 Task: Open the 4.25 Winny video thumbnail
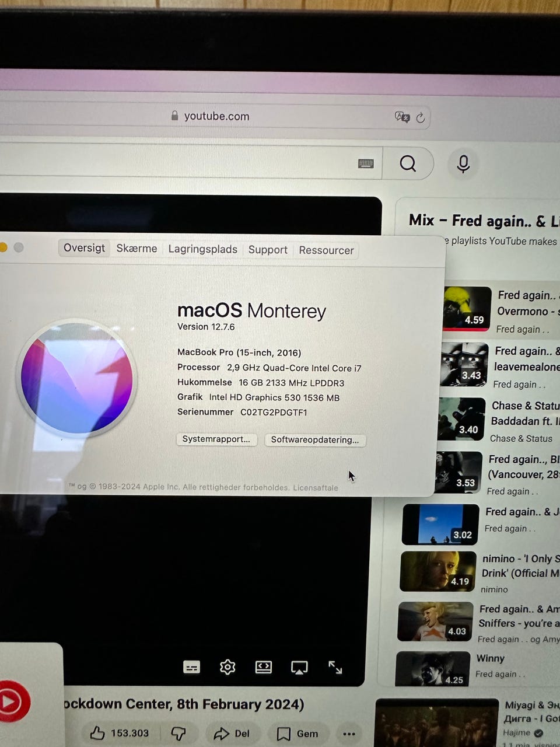pos(433,669)
